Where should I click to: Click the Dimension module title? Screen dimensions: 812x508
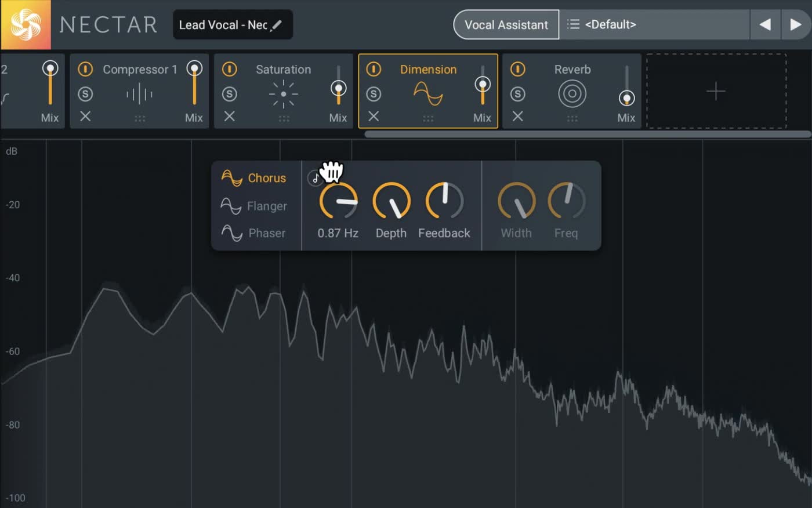428,70
